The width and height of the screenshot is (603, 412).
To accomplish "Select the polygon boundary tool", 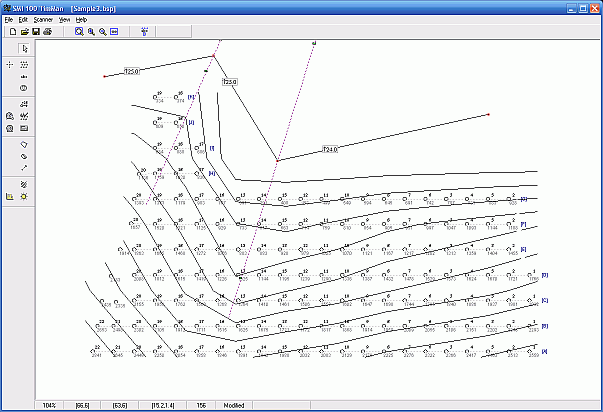I will (24, 145).
